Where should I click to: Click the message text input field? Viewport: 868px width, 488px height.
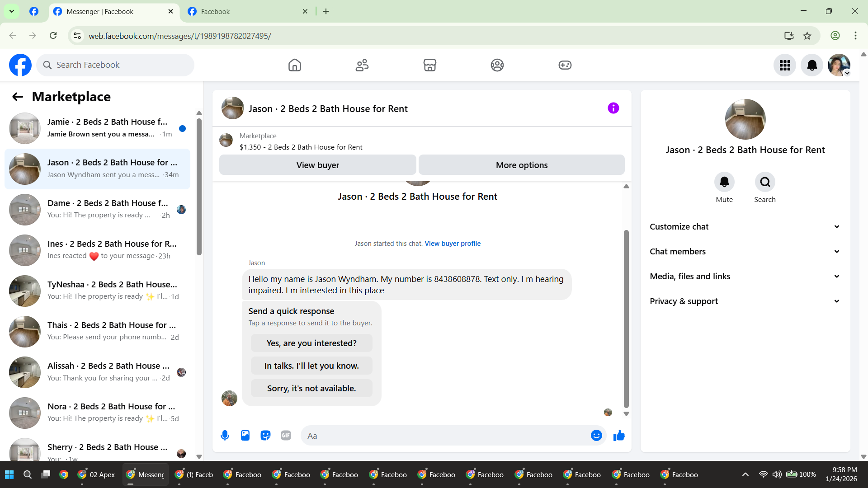click(445, 436)
